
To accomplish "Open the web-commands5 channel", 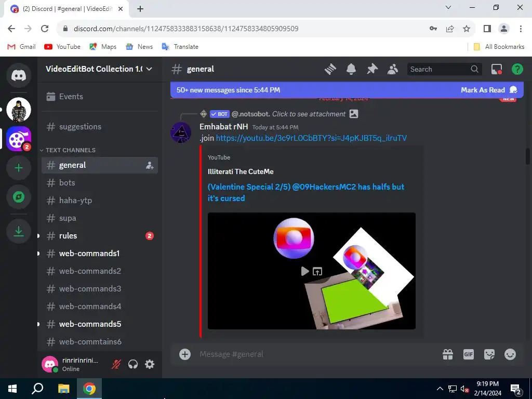I will 99,324.
